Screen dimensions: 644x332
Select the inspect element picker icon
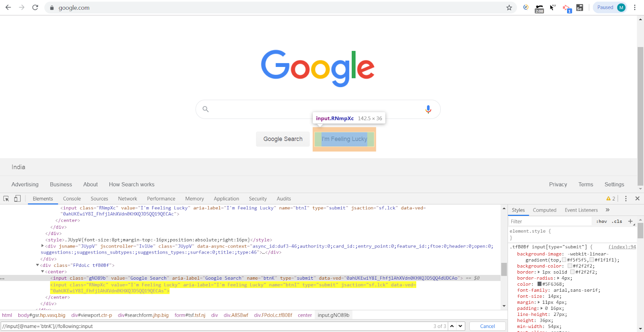pyautogui.click(x=6, y=198)
